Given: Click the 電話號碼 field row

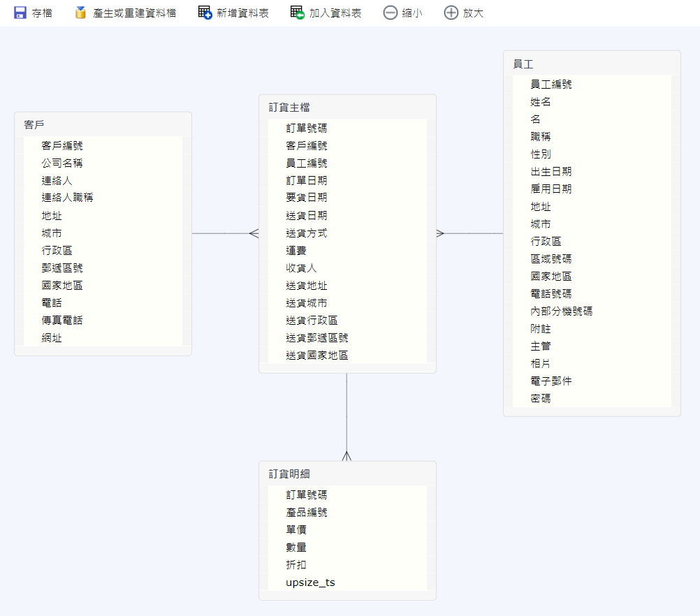Looking at the screenshot, I should (x=592, y=294).
